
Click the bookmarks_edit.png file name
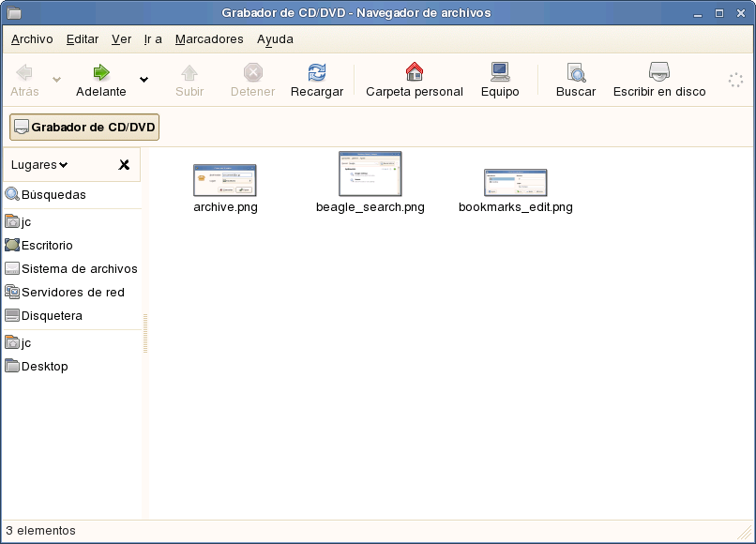pos(515,207)
